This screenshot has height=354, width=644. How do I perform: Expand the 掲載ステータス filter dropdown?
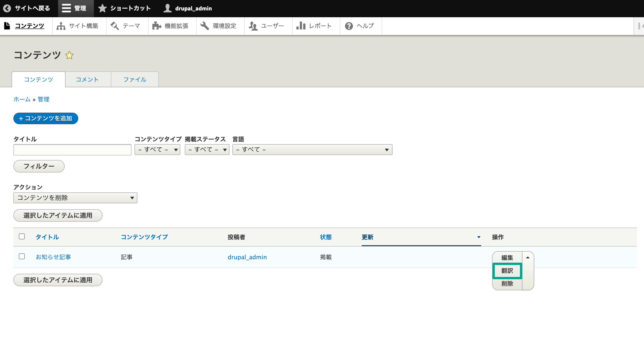click(207, 150)
